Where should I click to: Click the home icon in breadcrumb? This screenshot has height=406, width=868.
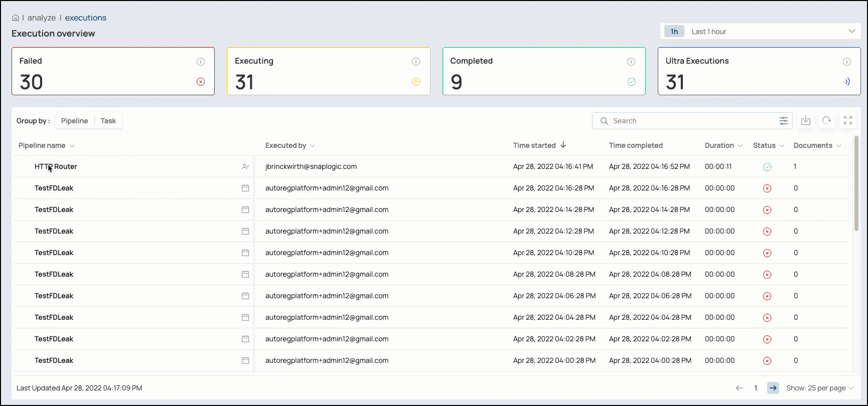tap(16, 18)
